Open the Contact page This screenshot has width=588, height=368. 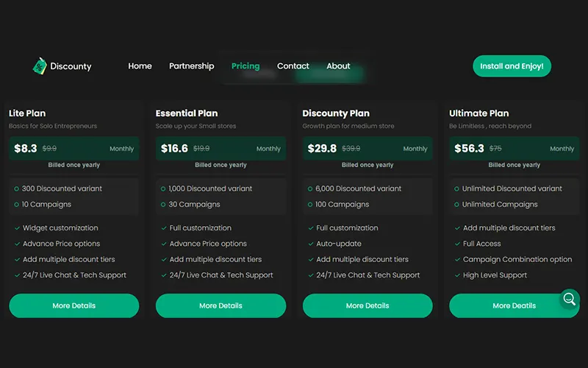[x=293, y=66]
